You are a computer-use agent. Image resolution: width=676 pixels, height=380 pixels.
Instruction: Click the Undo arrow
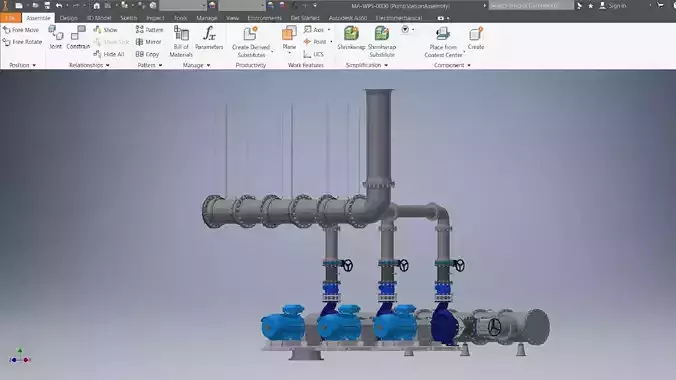(x=59, y=6)
